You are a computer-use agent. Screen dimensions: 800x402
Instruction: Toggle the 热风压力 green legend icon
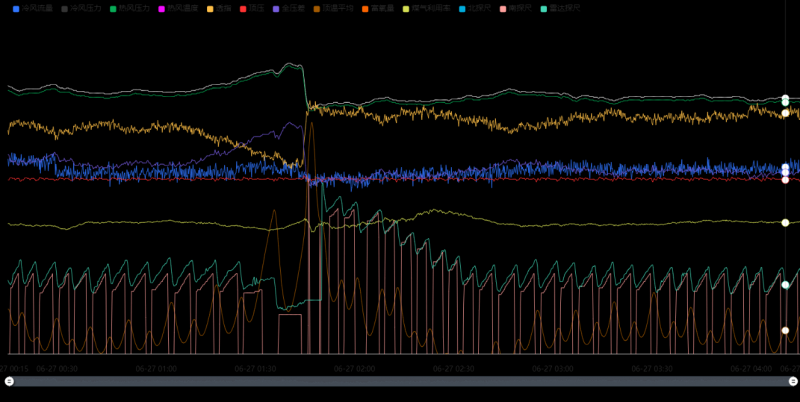pos(114,8)
